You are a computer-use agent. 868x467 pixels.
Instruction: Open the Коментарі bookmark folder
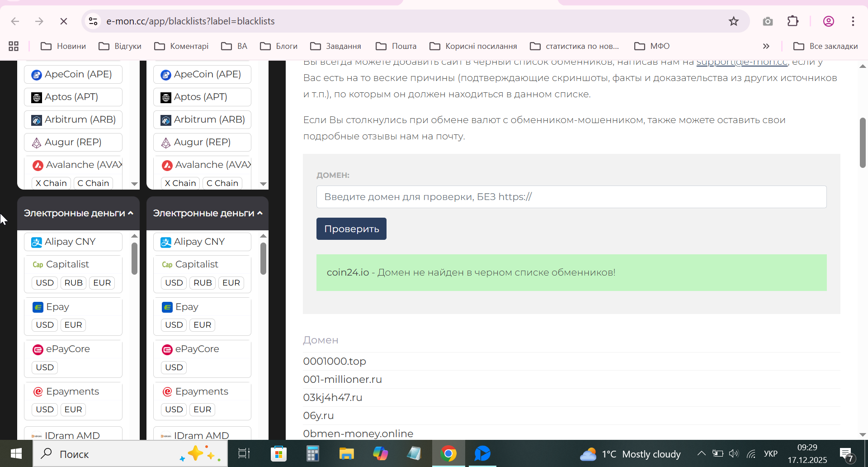pos(181,46)
